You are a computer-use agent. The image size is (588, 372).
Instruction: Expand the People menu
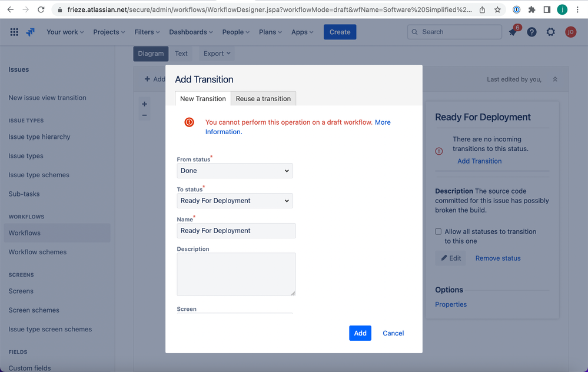pos(236,32)
